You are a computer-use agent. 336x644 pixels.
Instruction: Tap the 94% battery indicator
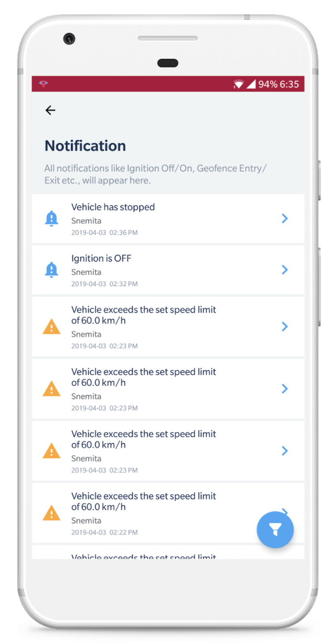point(268,85)
